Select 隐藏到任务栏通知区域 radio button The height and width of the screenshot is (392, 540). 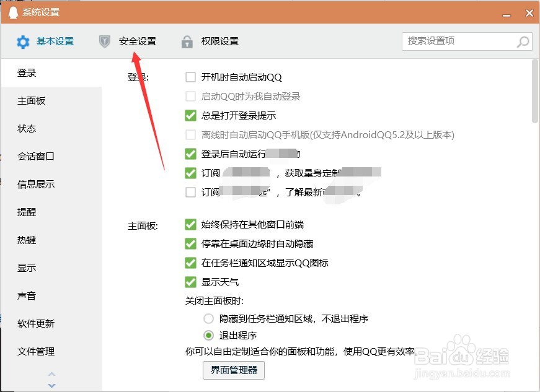[x=208, y=318]
